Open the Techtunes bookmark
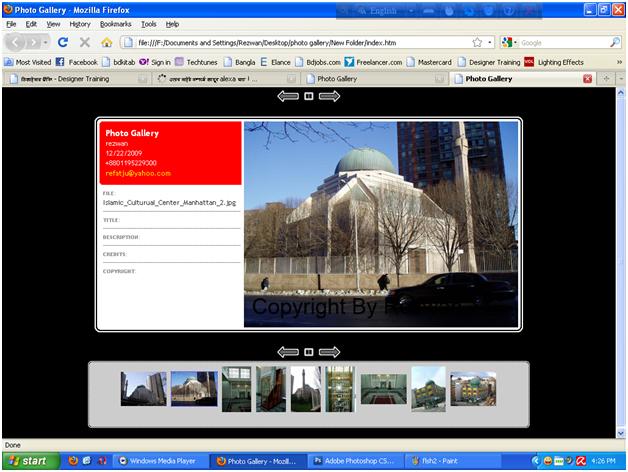Image resolution: width=628 pixels, height=472 pixels. point(196,62)
